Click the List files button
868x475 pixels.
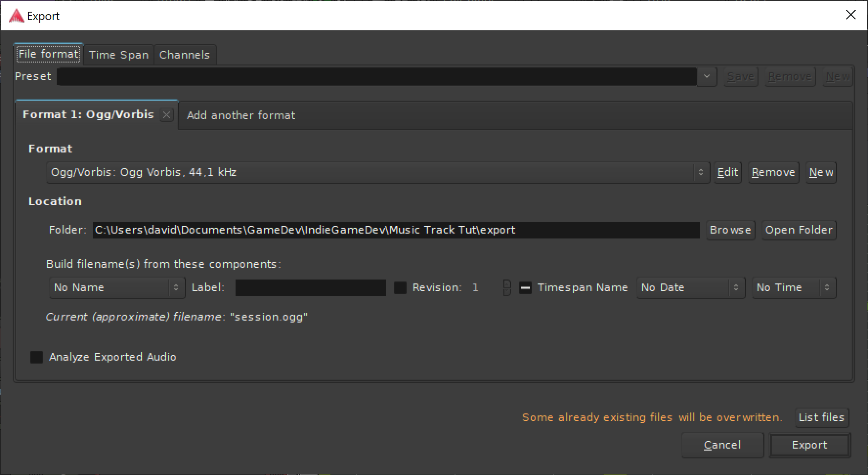pos(821,418)
